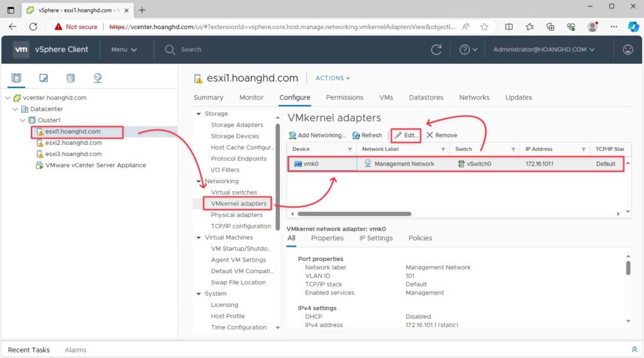Open the Copilot sidebar icon
Viewport: 644px width, 358px height.
(x=633, y=26)
